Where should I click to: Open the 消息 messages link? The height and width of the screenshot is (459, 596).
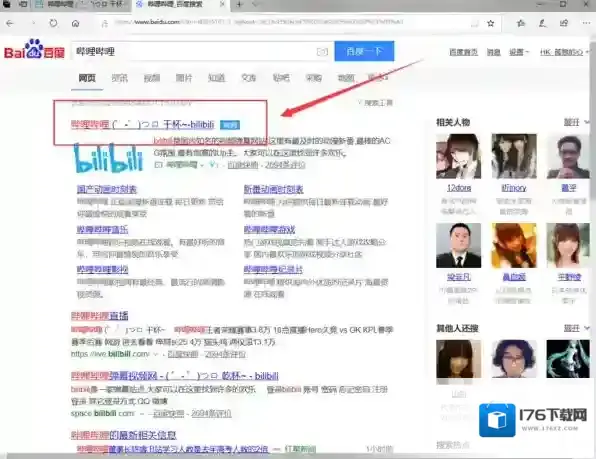point(494,52)
